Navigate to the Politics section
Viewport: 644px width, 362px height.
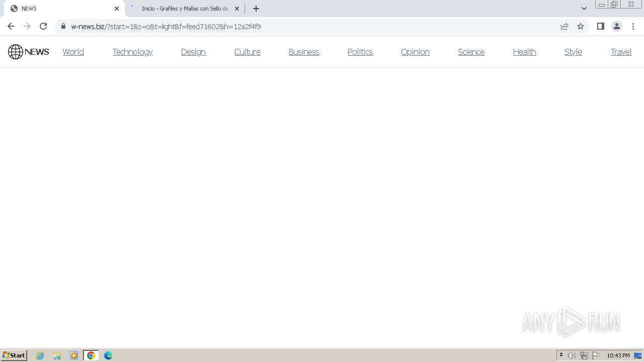(x=360, y=52)
